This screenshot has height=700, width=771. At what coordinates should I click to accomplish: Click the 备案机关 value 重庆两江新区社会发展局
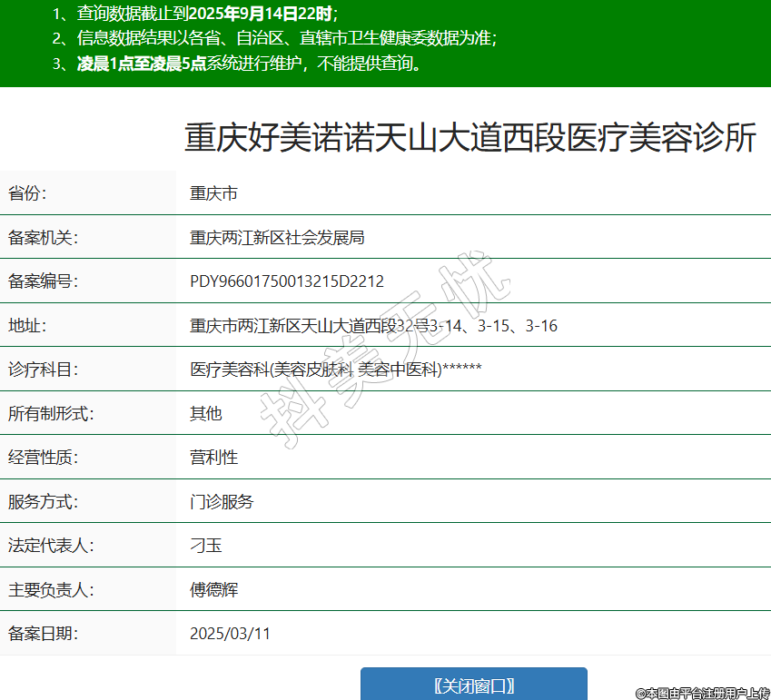pyautogui.click(x=277, y=238)
